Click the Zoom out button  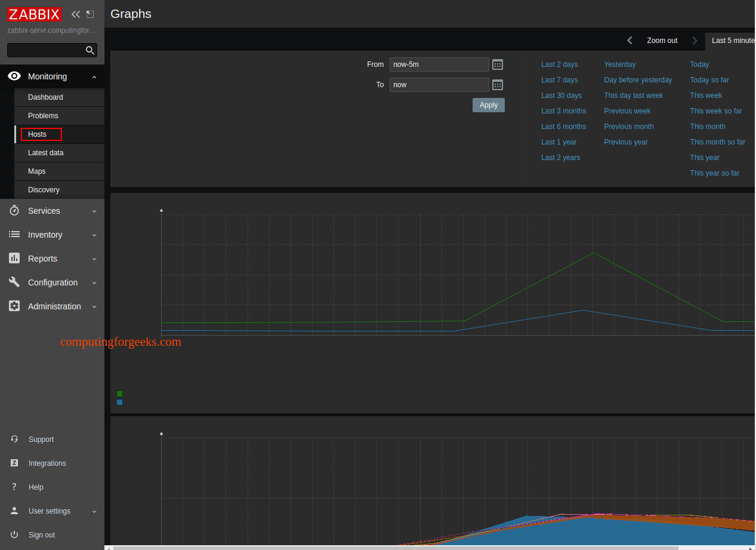(x=662, y=41)
